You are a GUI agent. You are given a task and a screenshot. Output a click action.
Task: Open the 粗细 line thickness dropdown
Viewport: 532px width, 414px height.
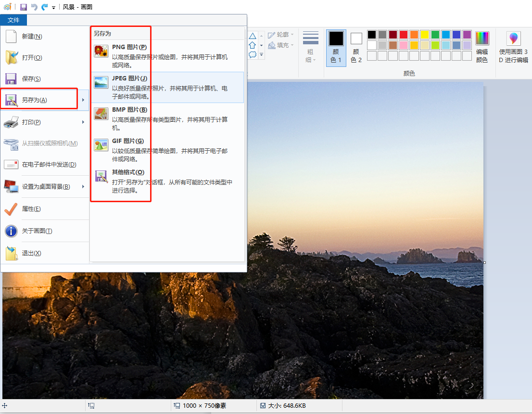coord(310,47)
